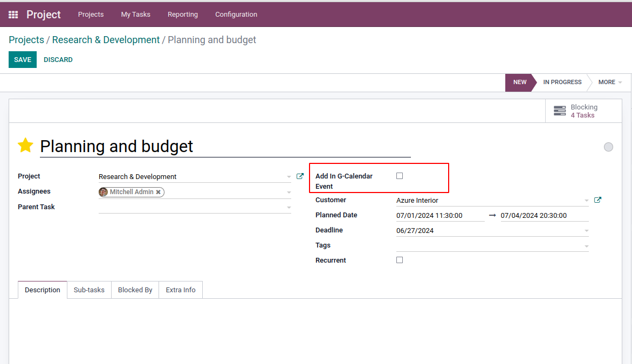Click Mitchell Admin avatar image
Viewport: 632px width, 364px height.
click(104, 192)
